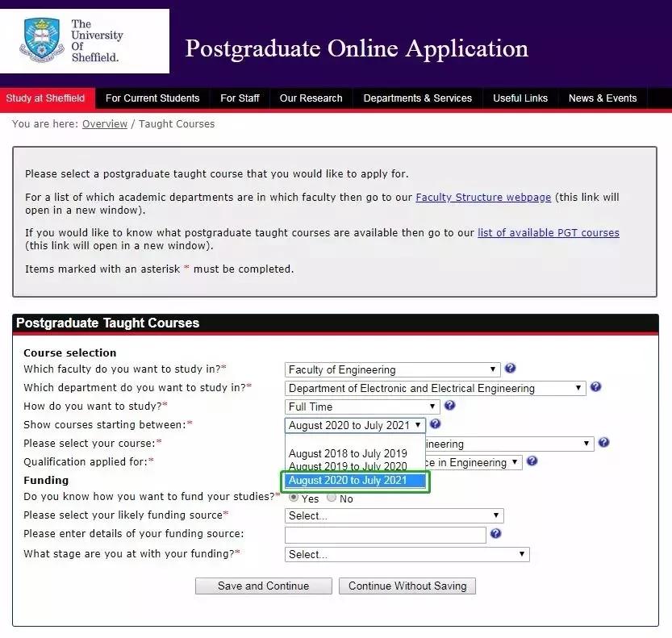Click help icon beside department dropdown
The height and width of the screenshot is (638, 672).
tap(595, 387)
